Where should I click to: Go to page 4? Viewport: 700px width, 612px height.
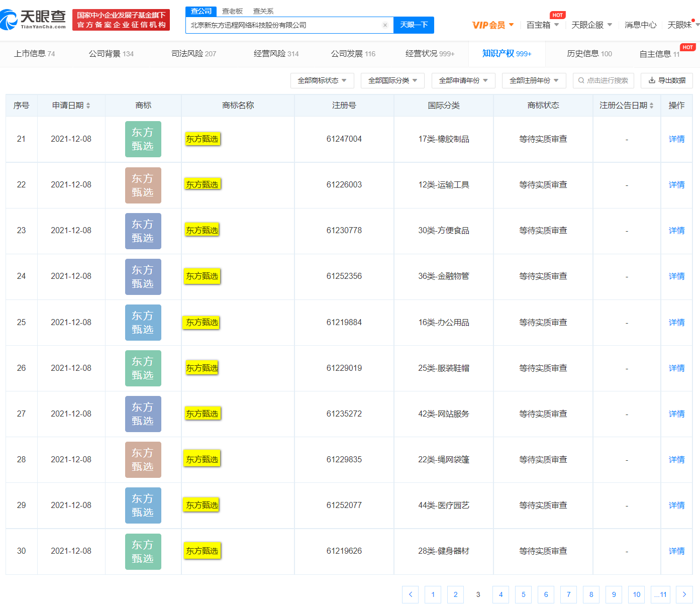501,594
